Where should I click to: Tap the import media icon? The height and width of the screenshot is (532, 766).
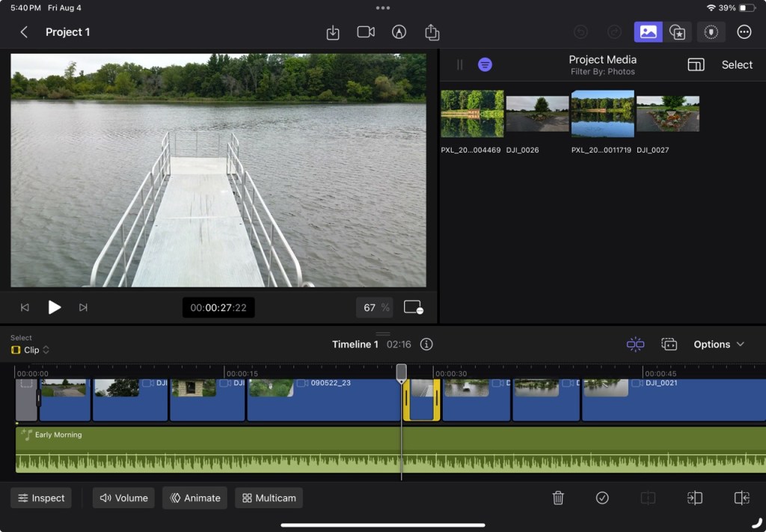pos(333,32)
